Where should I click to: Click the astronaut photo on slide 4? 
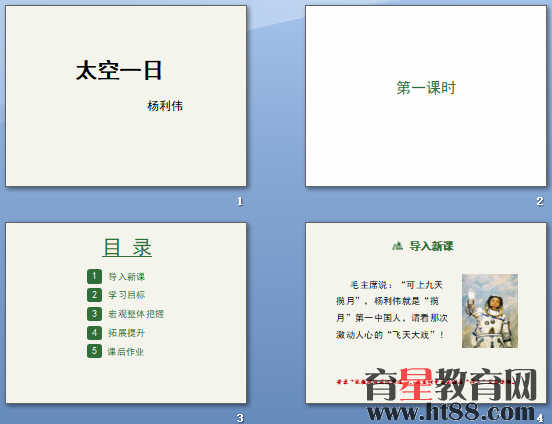pos(490,311)
